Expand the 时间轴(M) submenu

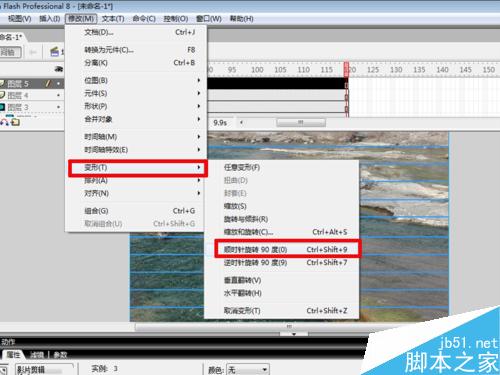[x=199, y=137]
